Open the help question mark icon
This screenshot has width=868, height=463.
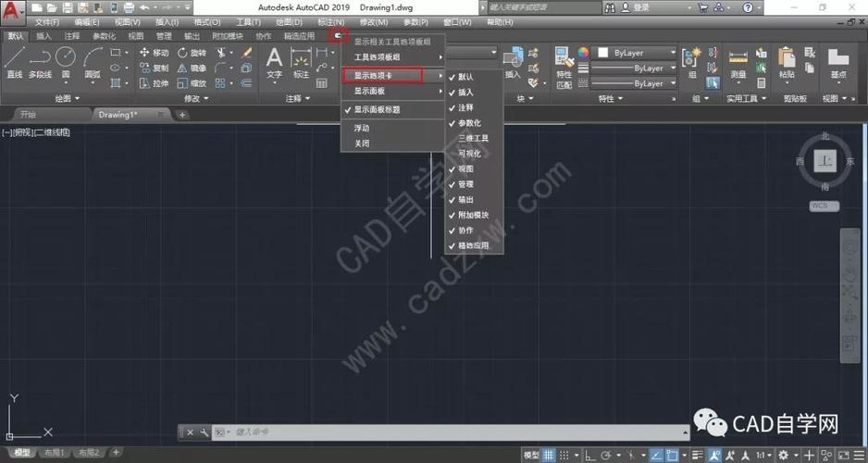pos(748,7)
